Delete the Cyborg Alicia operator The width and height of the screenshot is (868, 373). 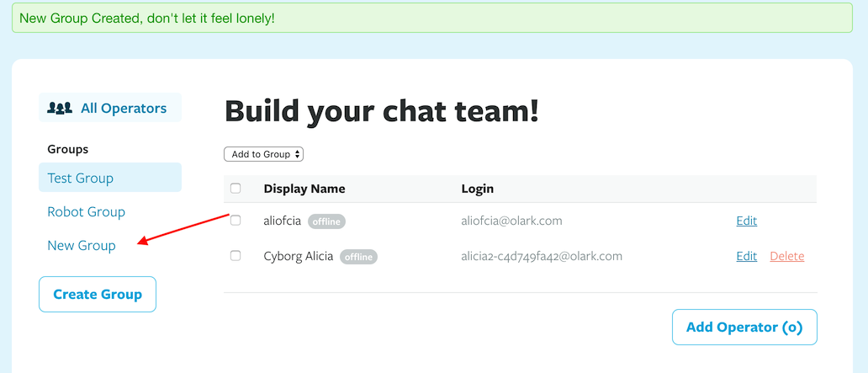pyautogui.click(x=786, y=256)
